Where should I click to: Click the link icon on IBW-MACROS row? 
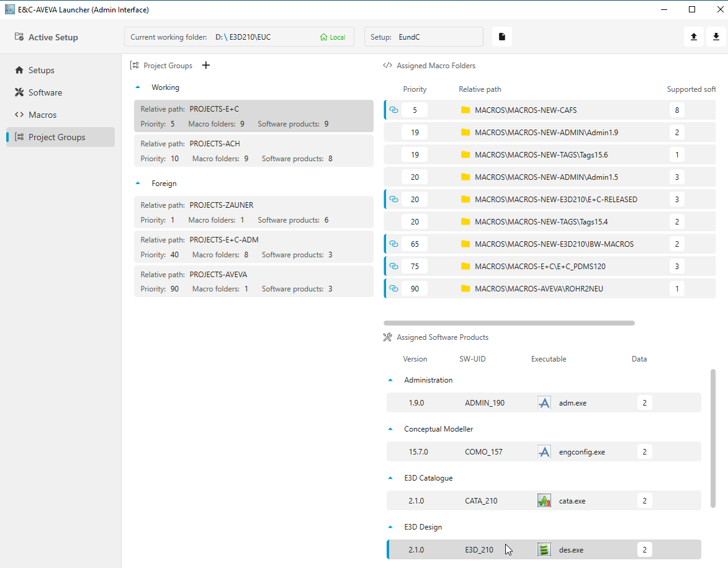coord(393,244)
